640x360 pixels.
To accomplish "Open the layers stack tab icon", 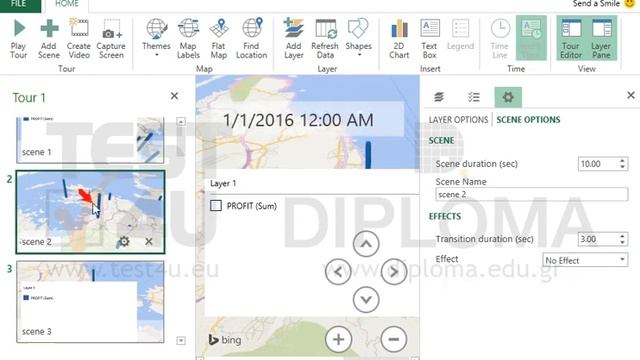I will (439, 97).
